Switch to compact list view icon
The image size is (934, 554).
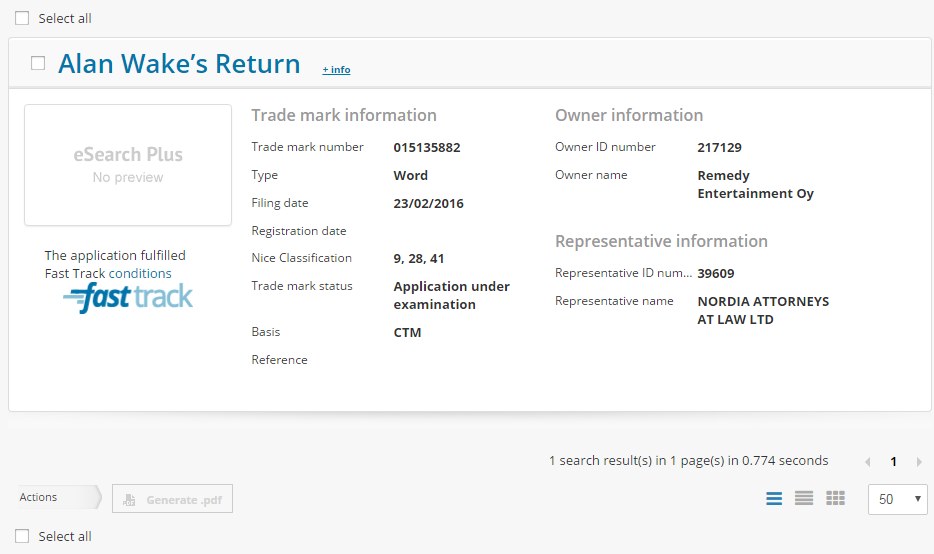coord(804,498)
